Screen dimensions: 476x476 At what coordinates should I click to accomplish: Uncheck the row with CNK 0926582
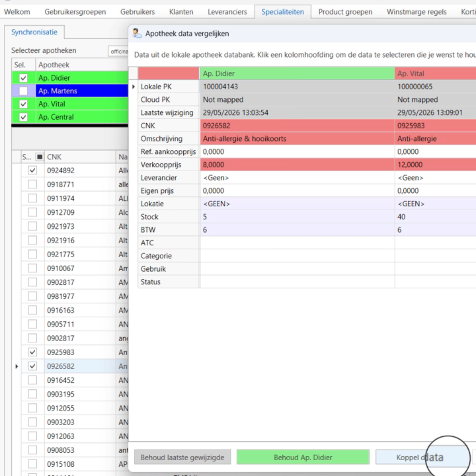coord(32,366)
